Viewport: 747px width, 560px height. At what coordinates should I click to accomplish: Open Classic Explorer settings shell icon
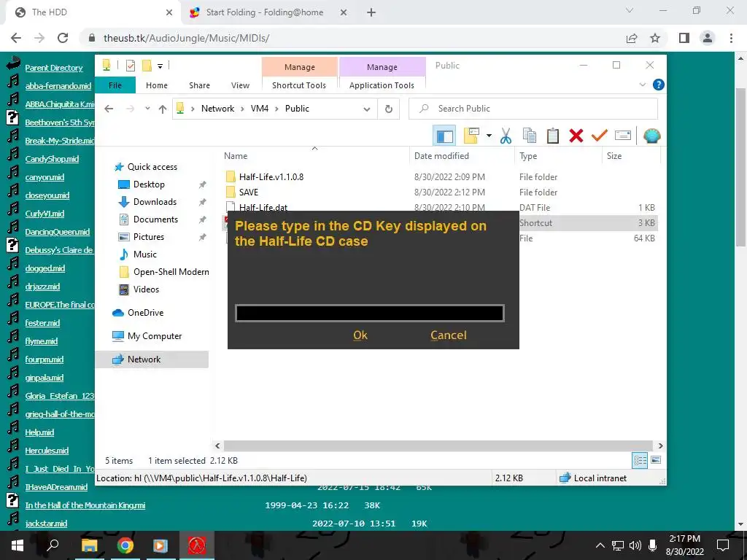(x=651, y=136)
